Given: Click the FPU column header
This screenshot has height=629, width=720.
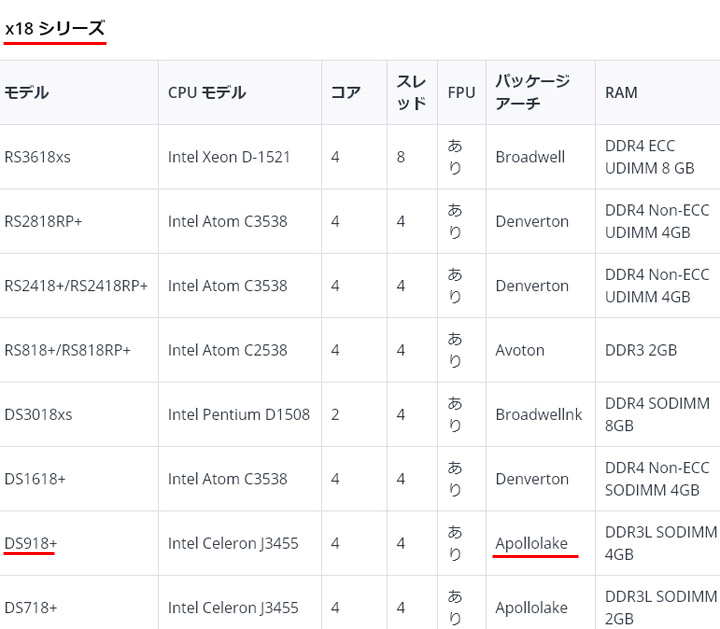Looking at the screenshot, I should (461, 93).
